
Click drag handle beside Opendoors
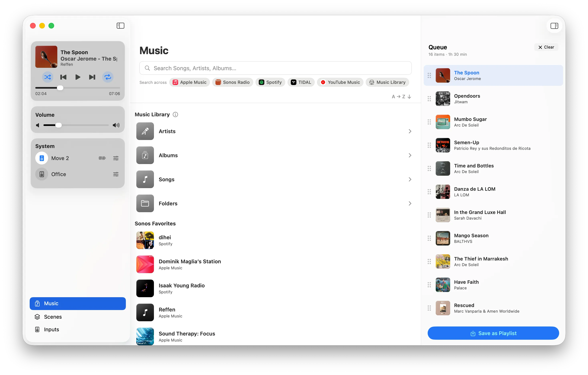(429, 99)
